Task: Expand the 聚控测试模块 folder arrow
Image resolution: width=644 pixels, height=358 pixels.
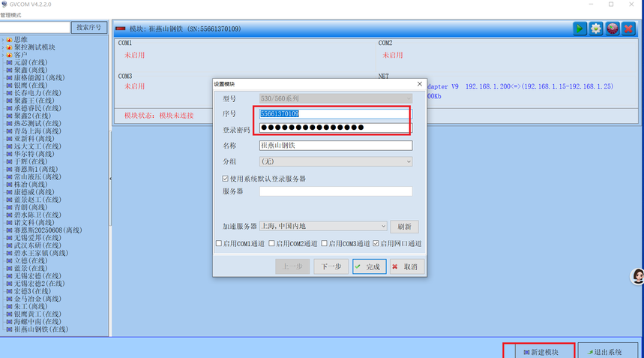Action: 3,47
